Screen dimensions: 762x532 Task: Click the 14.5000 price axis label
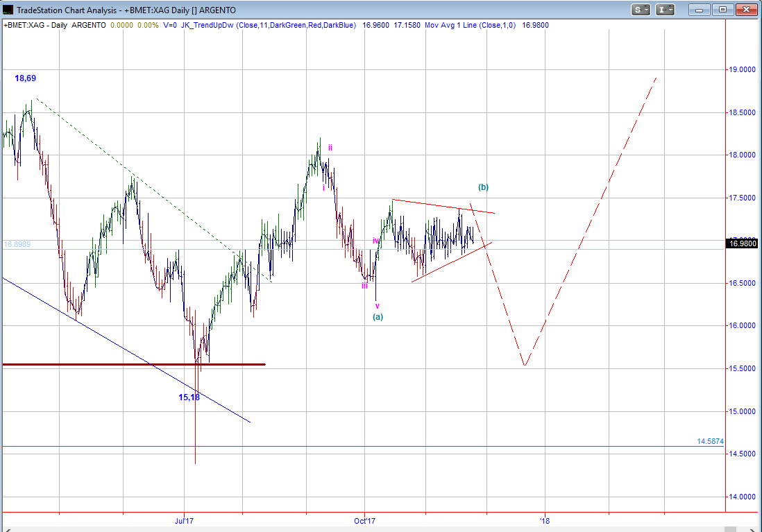pyautogui.click(x=742, y=454)
